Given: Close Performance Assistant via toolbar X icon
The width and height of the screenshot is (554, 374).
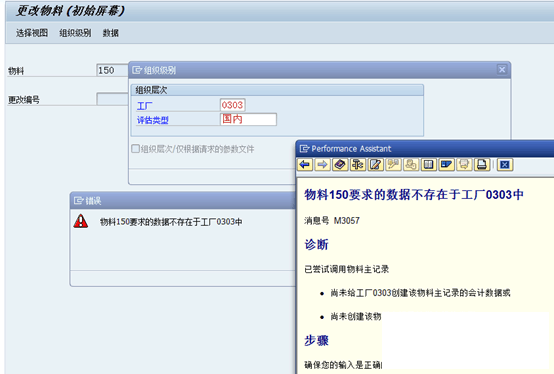Looking at the screenshot, I should (x=505, y=165).
